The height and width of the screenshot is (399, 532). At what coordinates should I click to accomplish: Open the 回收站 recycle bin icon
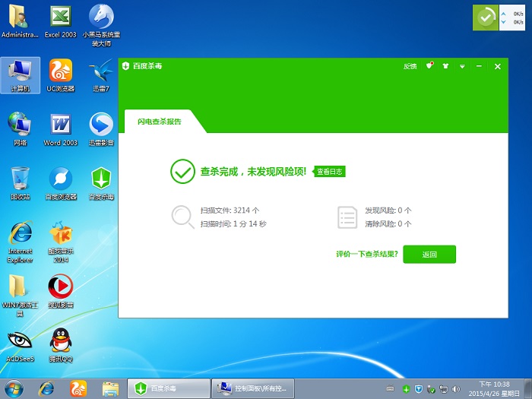[x=20, y=182]
